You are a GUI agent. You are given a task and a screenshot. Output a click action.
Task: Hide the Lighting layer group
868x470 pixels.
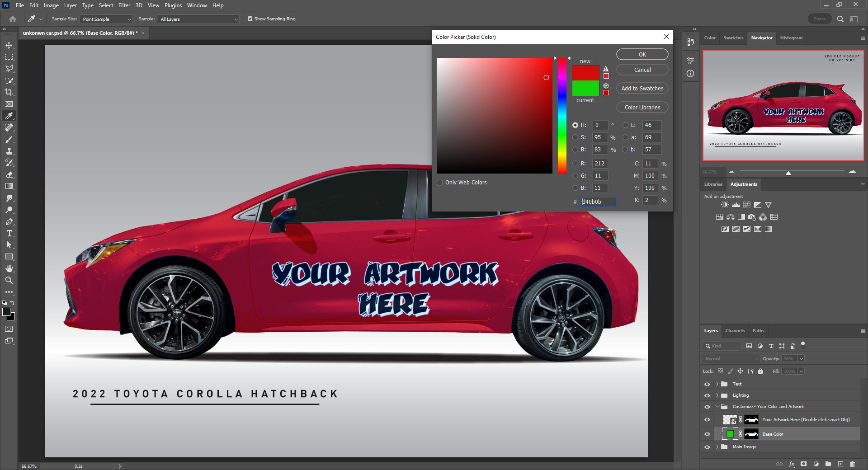(707, 395)
